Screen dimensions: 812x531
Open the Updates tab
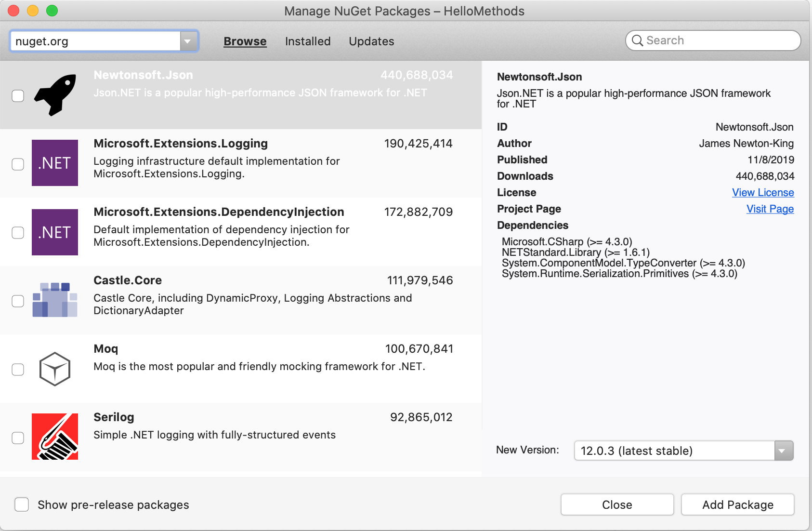pyautogui.click(x=371, y=41)
